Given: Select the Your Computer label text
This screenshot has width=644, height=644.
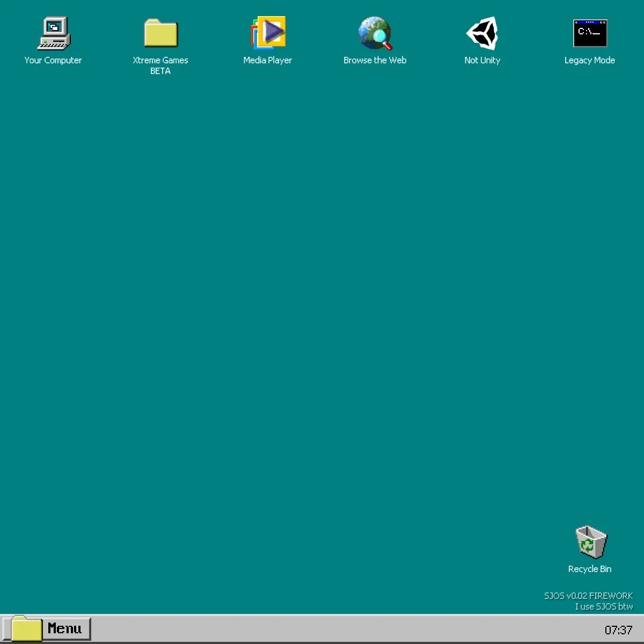Looking at the screenshot, I should click(53, 60).
